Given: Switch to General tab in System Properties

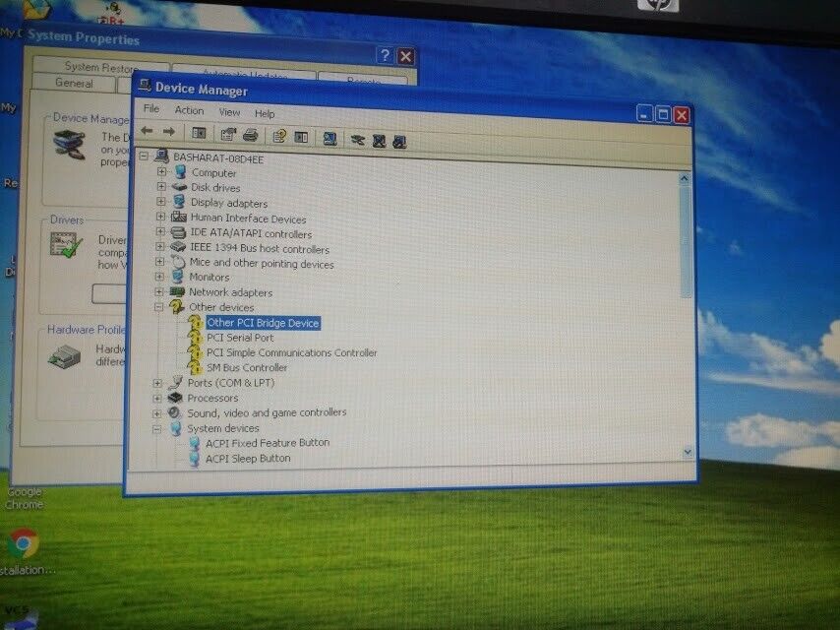Looking at the screenshot, I should point(74,83).
